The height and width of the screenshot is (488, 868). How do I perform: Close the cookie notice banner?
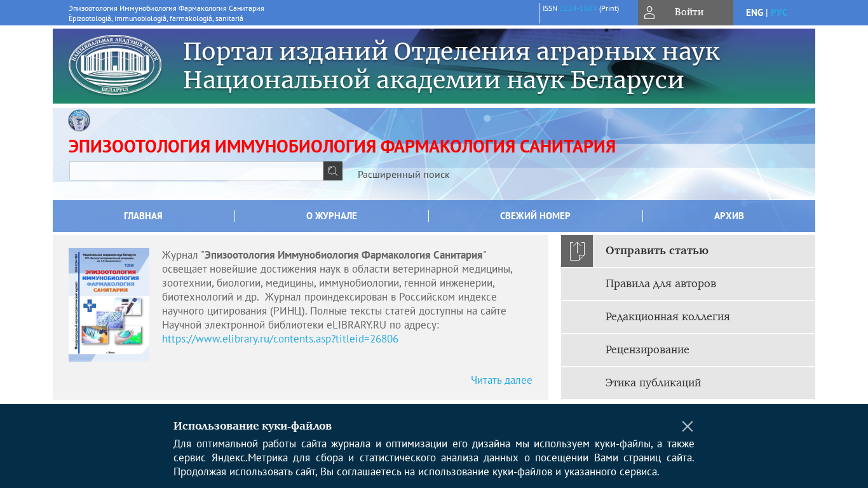click(x=688, y=426)
